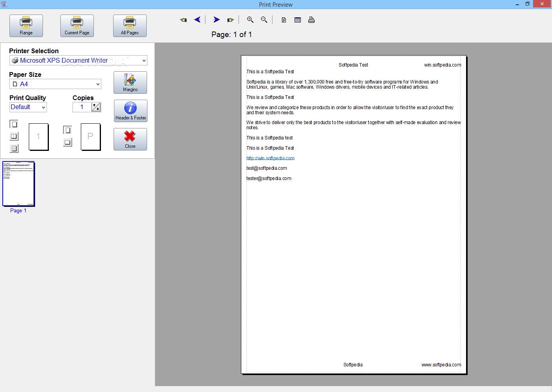552x392 pixels.
Task: Minimize the Print Preview window
Action: [517, 4]
